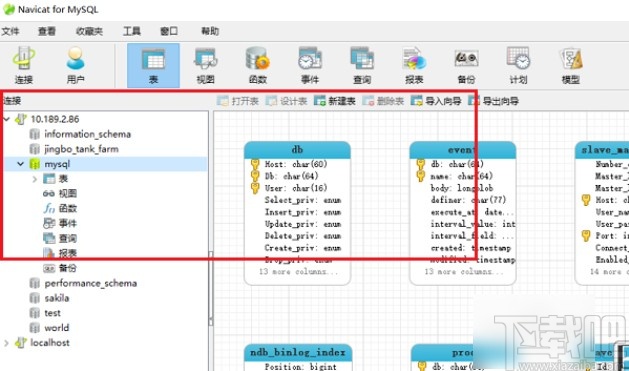Select the mysql database

pos(57,164)
